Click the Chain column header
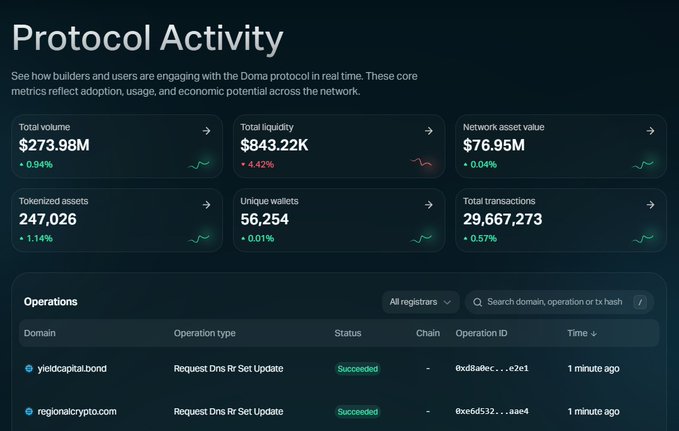 pyautogui.click(x=428, y=333)
